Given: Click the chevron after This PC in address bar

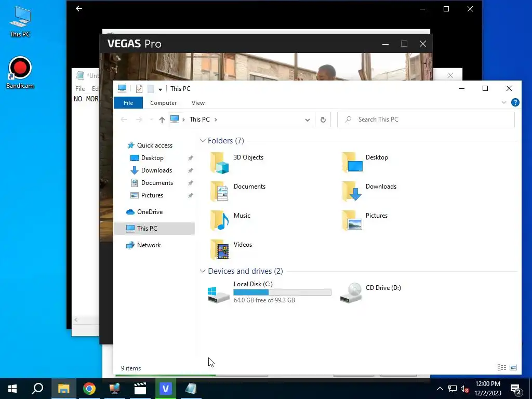Looking at the screenshot, I should (216, 119).
